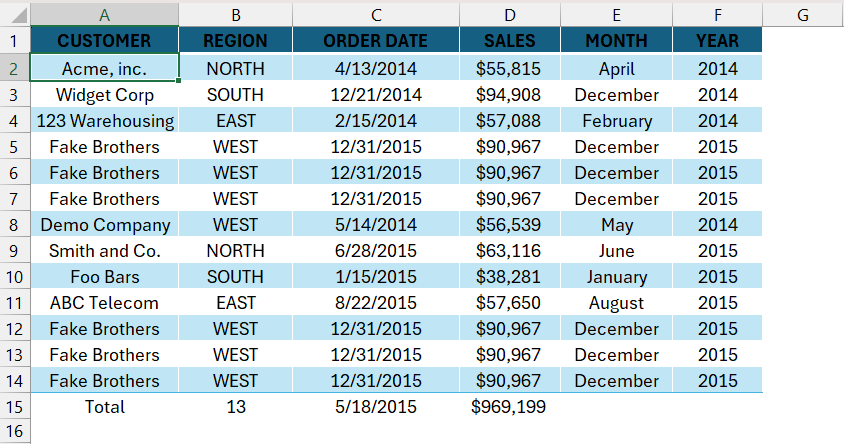Select the $38,281 sales cell
This screenshot has height=444, width=844.
click(510, 277)
